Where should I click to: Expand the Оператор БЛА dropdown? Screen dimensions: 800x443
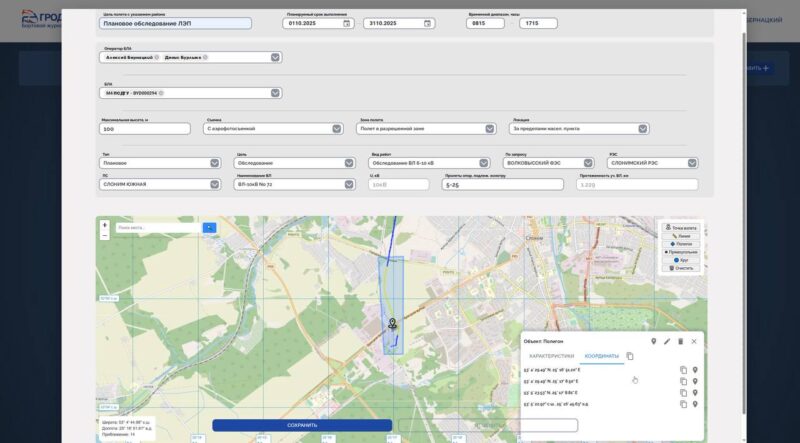pos(275,57)
